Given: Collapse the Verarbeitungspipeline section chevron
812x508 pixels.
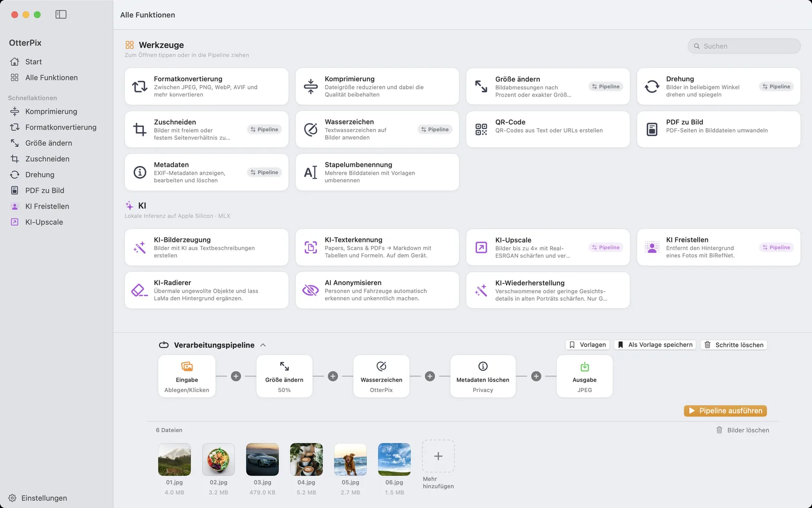Looking at the screenshot, I should pos(263,345).
